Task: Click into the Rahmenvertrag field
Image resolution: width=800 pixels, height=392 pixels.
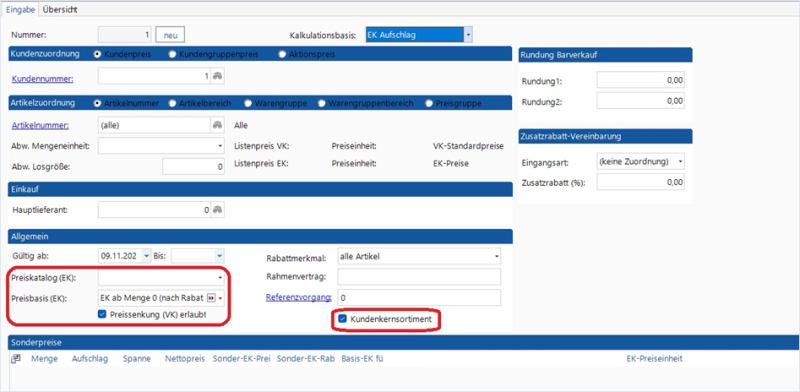Action: click(x=419, y=277)
